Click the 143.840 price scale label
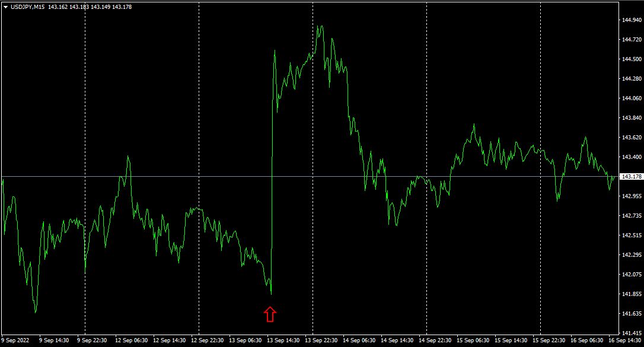The height and width of the screenshot is (347, 644). click(632, 118)
